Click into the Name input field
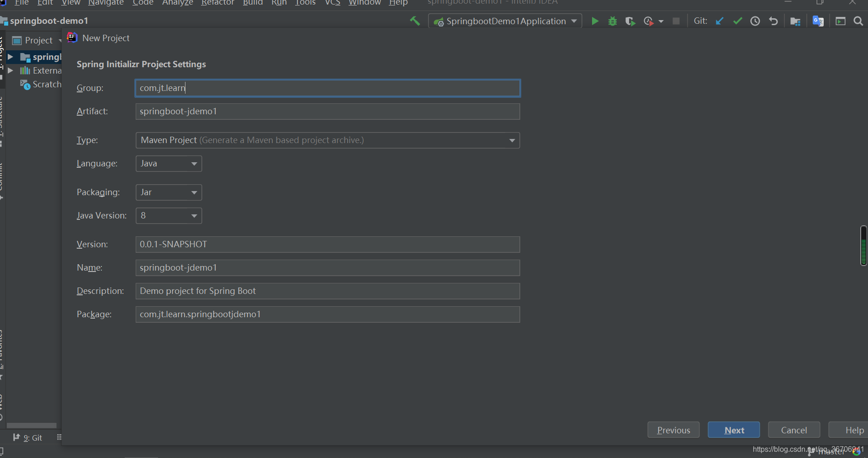This screenshot has height=458, width=868. (328, 268)
